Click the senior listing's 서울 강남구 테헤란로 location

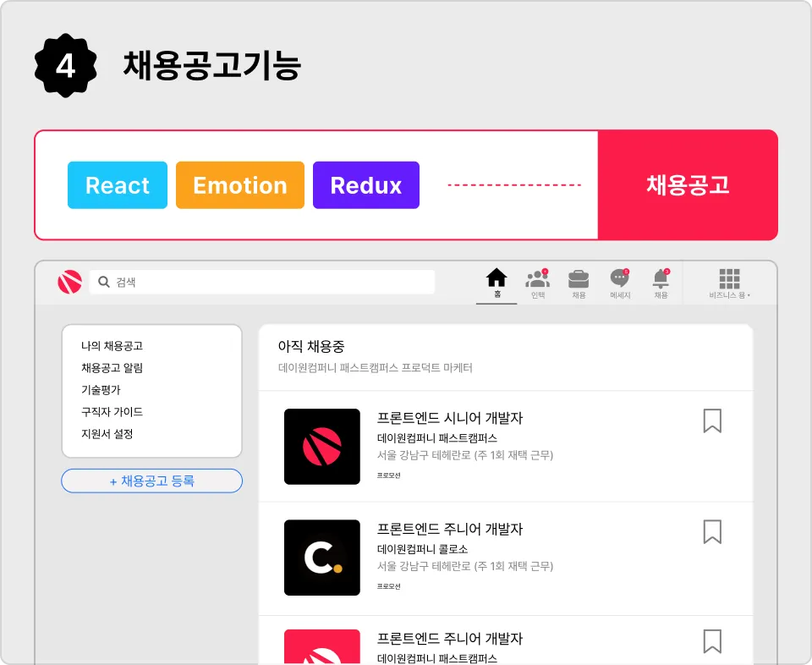[x=465, y=454]
